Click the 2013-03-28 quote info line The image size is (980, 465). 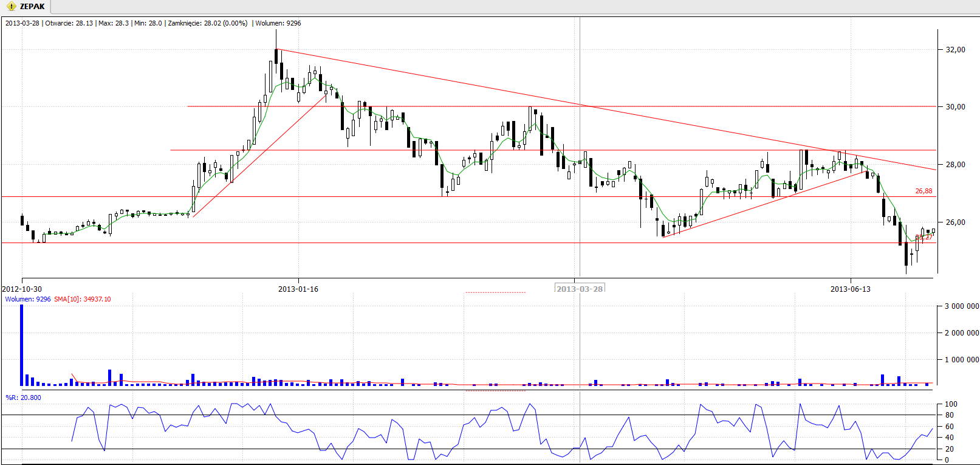coord(153,23)
